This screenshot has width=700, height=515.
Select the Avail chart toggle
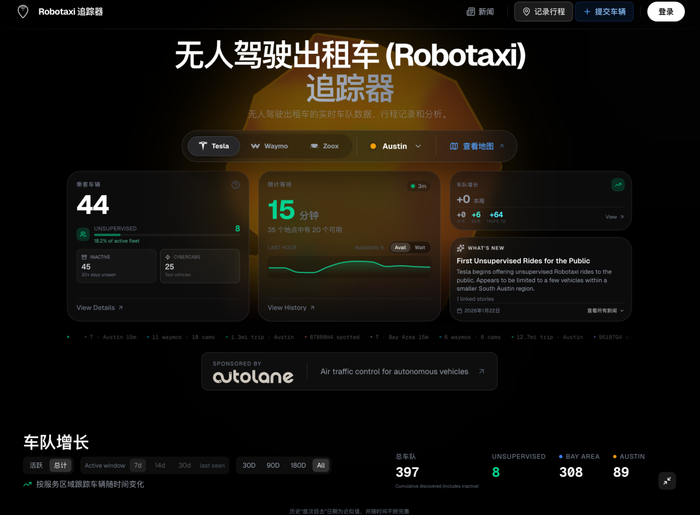[400, 247]
